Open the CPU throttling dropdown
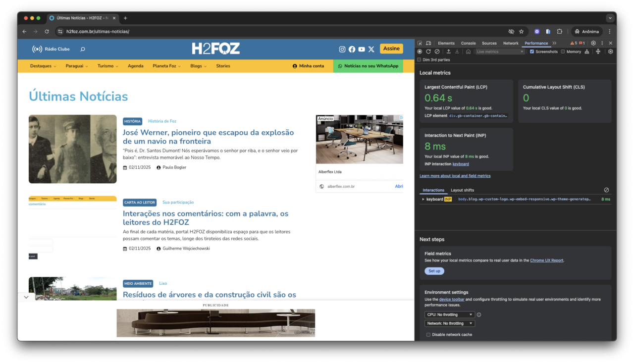Viewport: 634px width, 364px height. (x=449, y=314)
